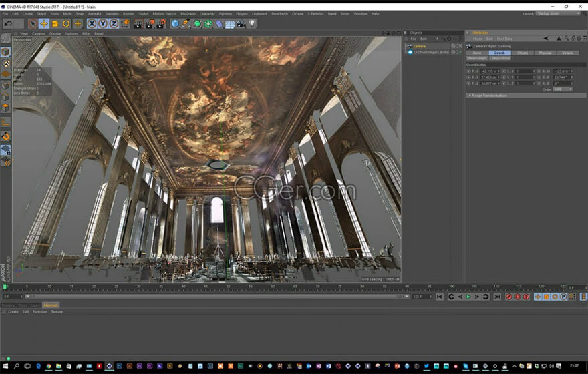
Task: Switch to the Details attribute tab
Action: coord(567,53)
